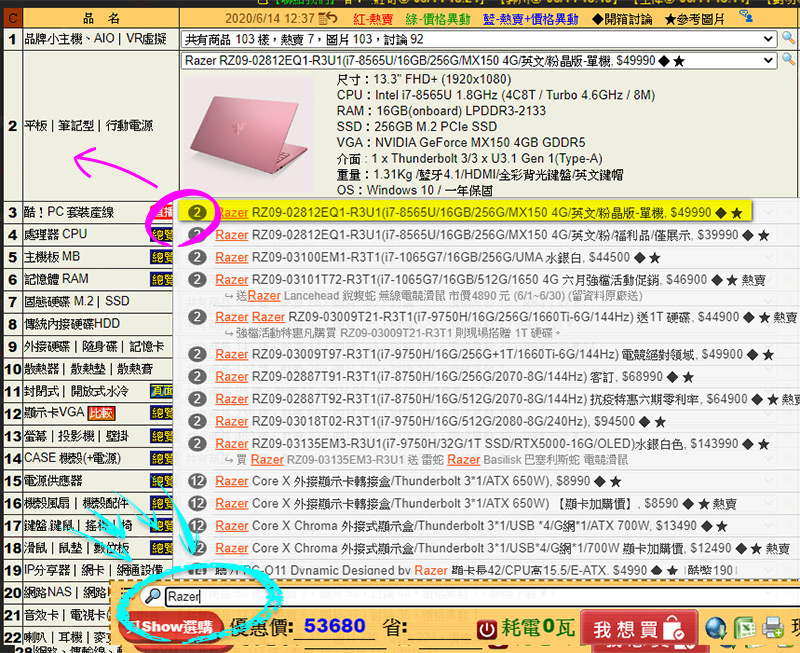Click the 散熱器｜散熱墊｜散熱膏 category label
The height and width of the screenshot is (653, 800).
click(88, 369)
